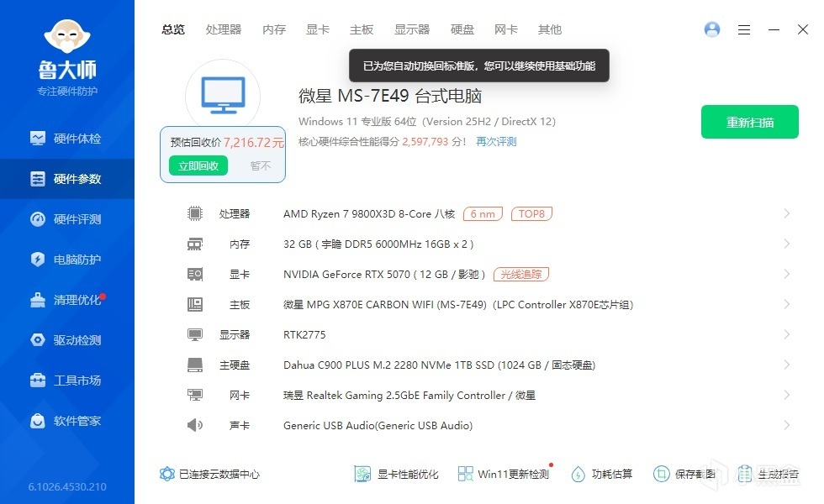Click the score 2,597,793
824x504 pixels.
pos(425,142)
